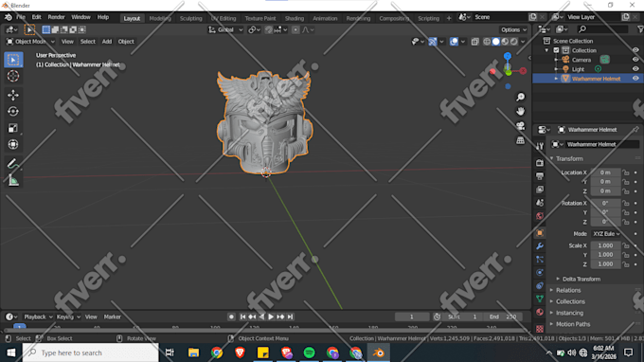644x362 pixels.
Task: Open Render properties tab
Action: pyautogui.click(x=540, y=163)
